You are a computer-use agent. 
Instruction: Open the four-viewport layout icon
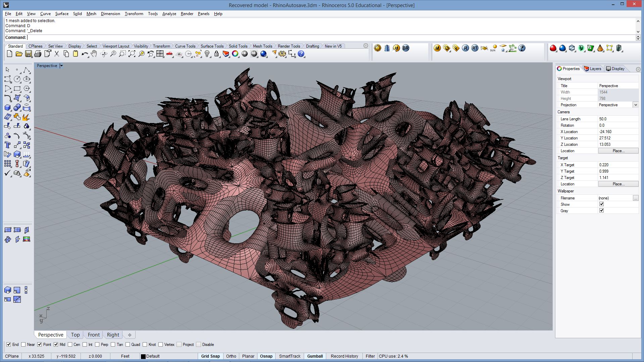tap(160, 54)
